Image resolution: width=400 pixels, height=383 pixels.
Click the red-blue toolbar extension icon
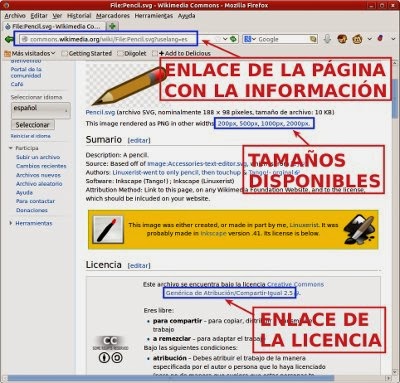click(380, 39)
